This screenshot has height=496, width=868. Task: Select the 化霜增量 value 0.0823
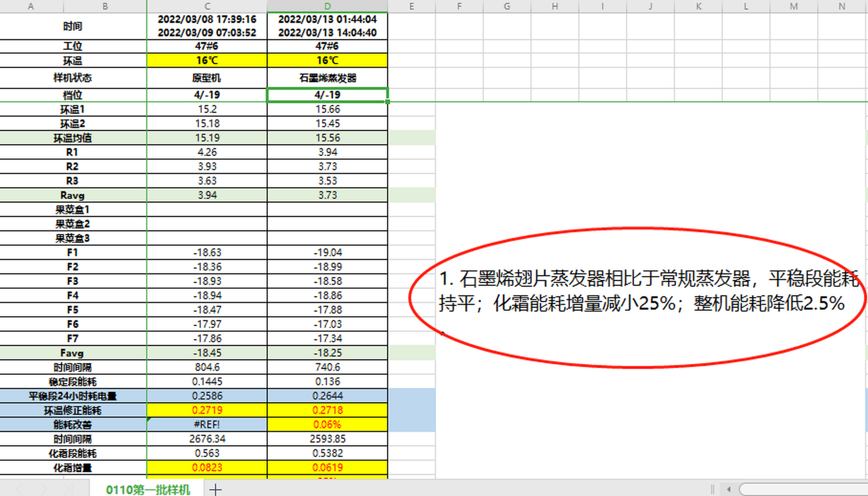(207, 468)
